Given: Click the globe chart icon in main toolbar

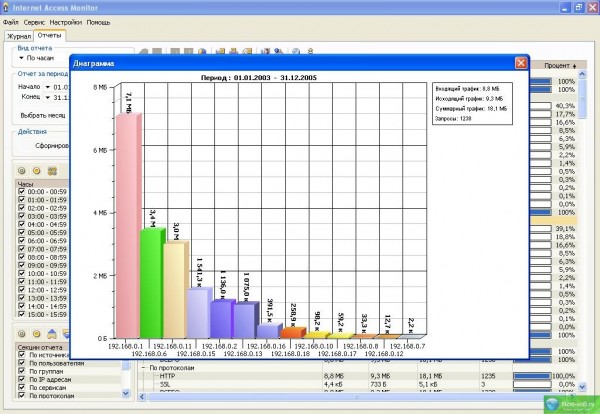Looking at the screenshot, I should click(202, 51).
